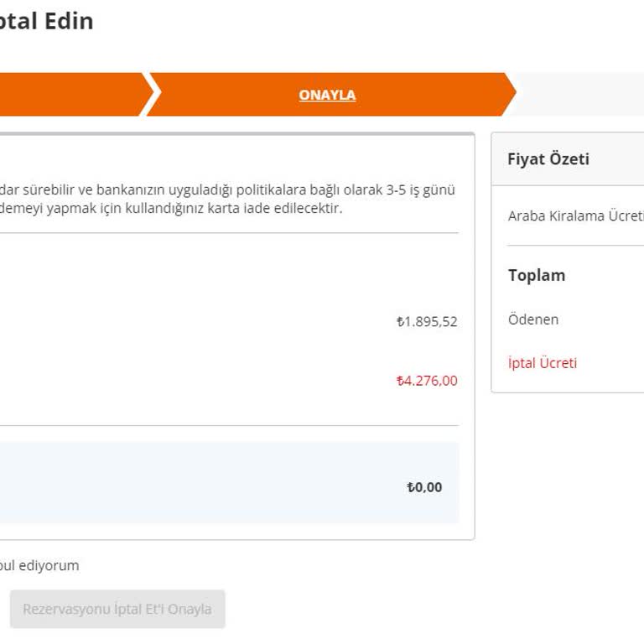Image resolution: width=644 pixels, height=644 pixels.
Task: Click the bold ₺0,00 refund total
Action: coord(424,487)
